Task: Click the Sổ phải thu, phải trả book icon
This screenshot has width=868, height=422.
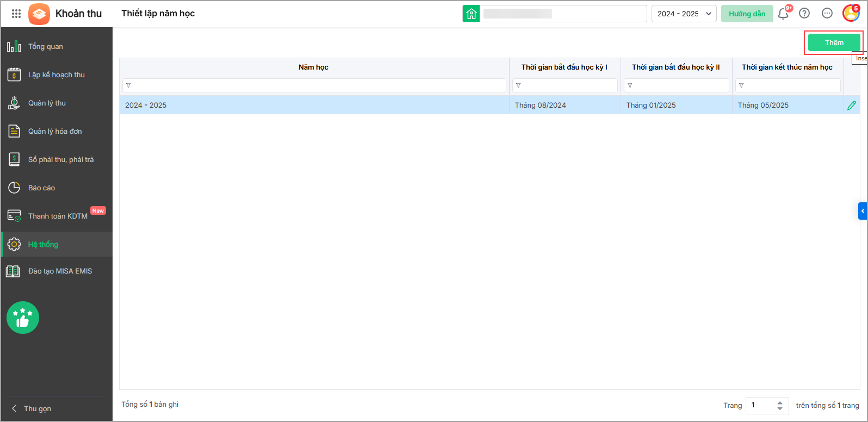Action: tap(14, 159)
